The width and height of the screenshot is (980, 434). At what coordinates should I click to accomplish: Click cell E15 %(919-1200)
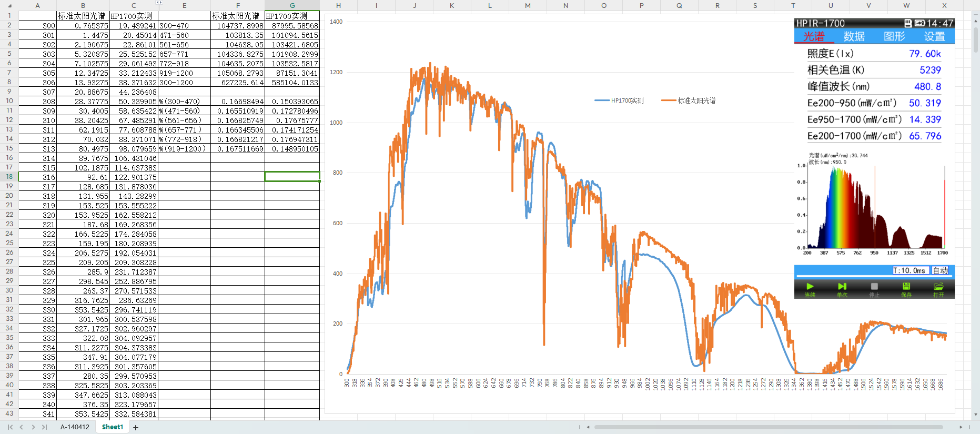coord(185,148)
